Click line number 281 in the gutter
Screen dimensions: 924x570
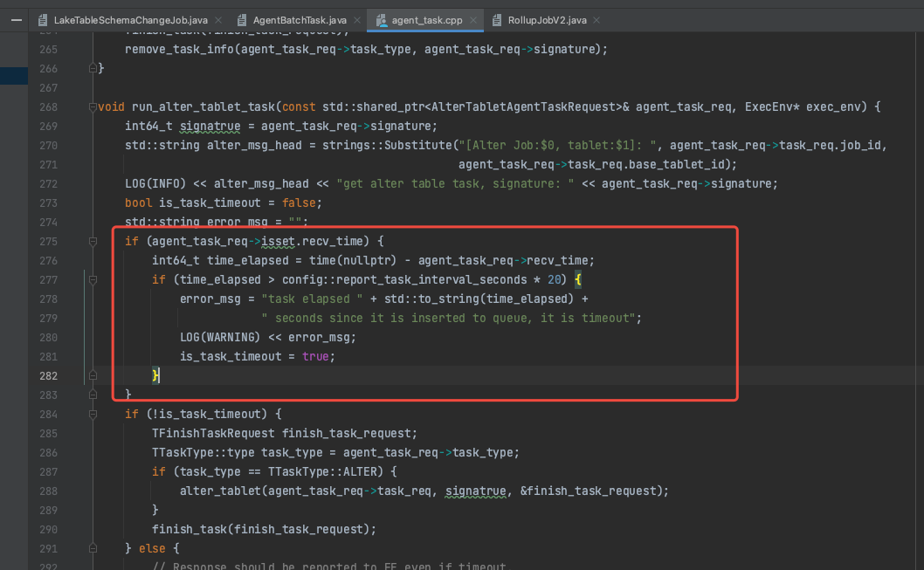48,357
